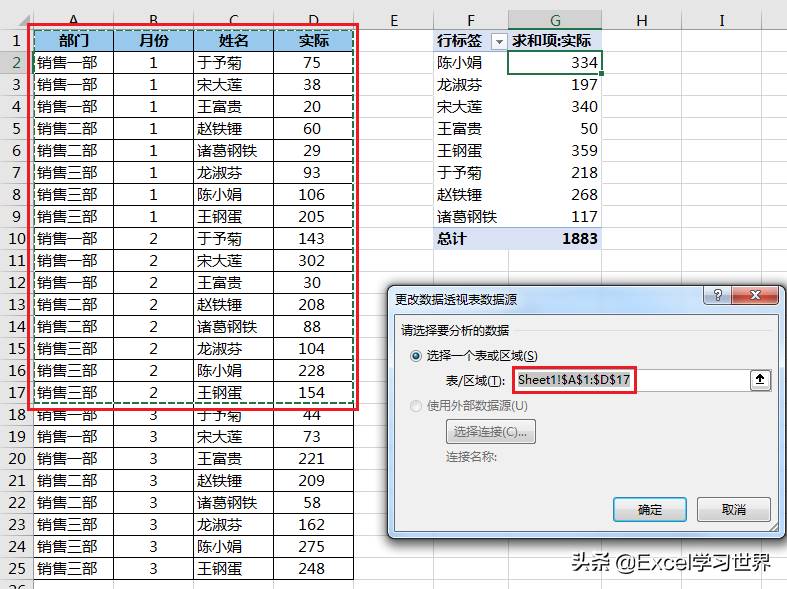
Task: Select row 25 header
Action: point(17,568)
